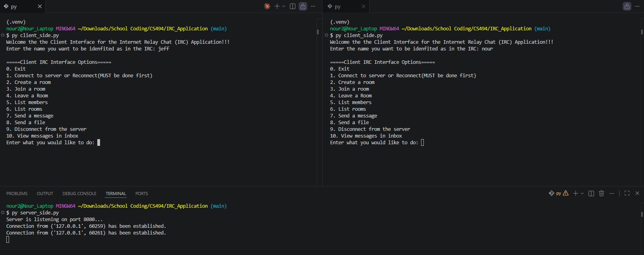Click the connection line with port 60259
This screenshot has width=644, height=255.
pyautogui.click(x=86, y=226)
